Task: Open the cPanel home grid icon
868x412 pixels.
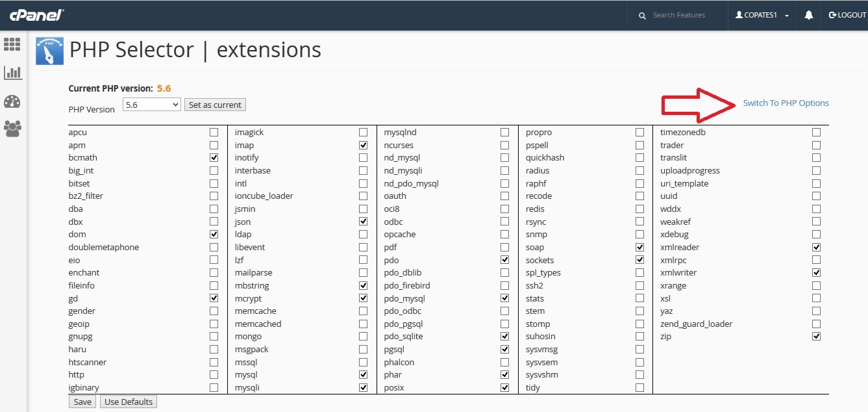Action: [x=12, y=44]
